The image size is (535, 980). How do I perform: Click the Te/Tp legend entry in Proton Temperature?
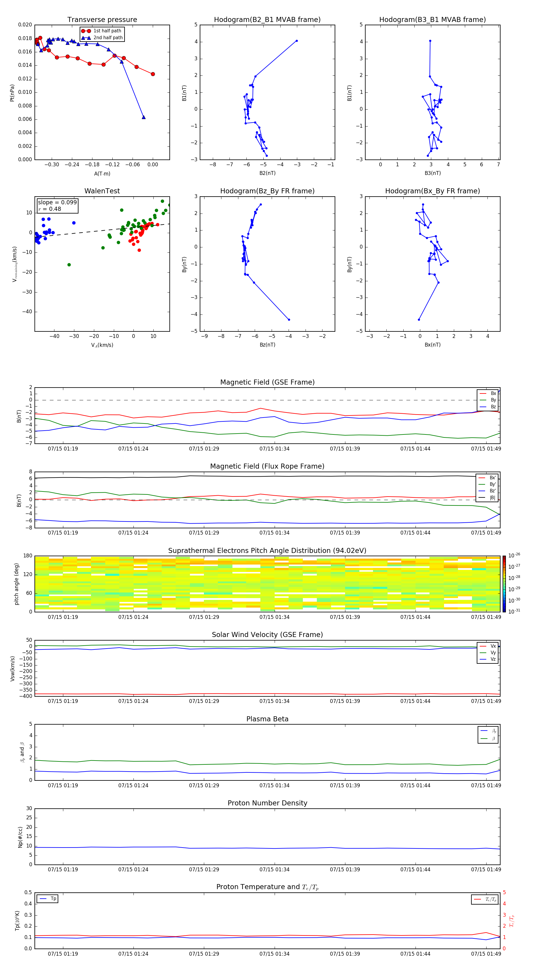[x=485, y=899]
